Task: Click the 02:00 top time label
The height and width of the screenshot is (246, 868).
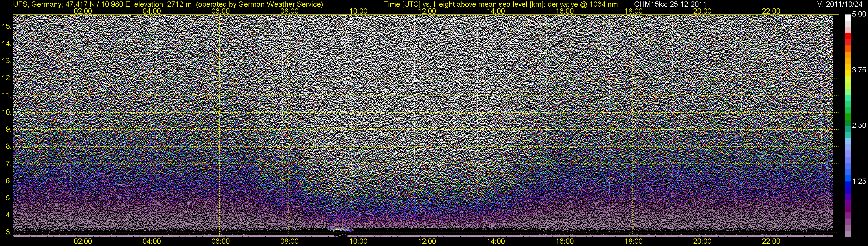Action: (x=82, y=11)
